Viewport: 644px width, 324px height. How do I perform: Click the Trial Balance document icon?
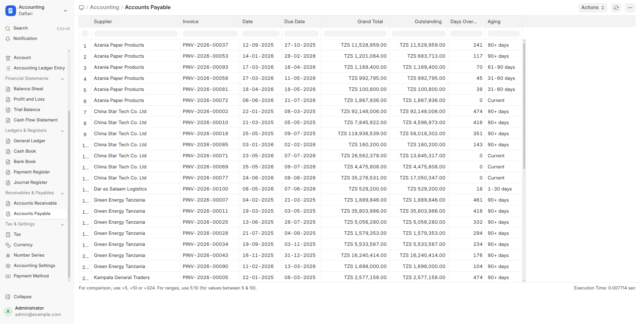(x=8, y=110)
